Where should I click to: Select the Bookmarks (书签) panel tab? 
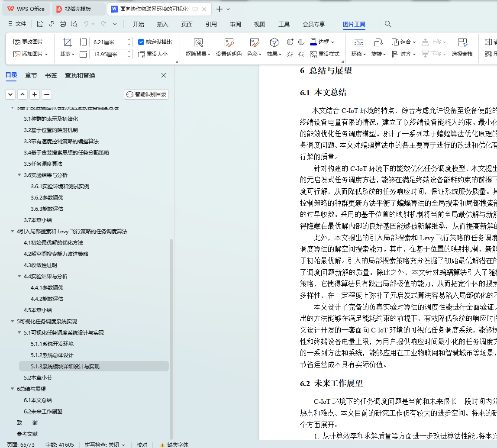tap(51, 75)
